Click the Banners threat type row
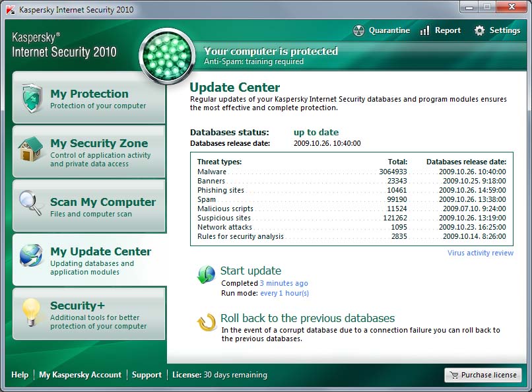 click(352, 181)
